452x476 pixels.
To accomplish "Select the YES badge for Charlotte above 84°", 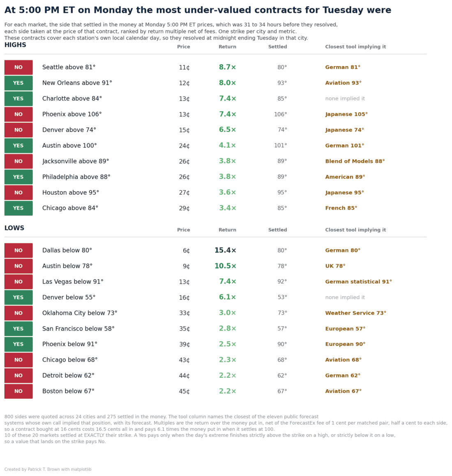I will pos(18,99).
